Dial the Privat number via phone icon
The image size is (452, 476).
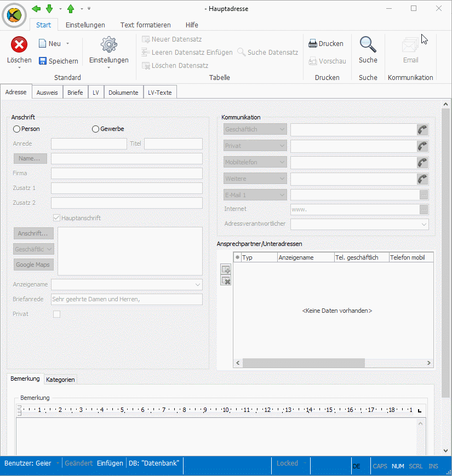(422, 146)
